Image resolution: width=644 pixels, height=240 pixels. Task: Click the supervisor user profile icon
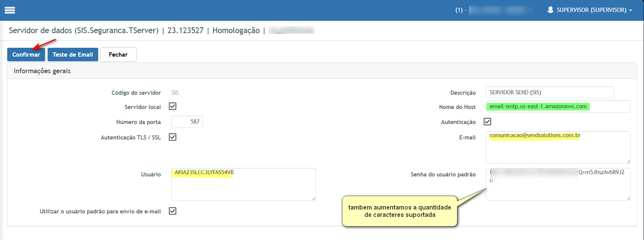pyautogui.click(x=550, y=10)
